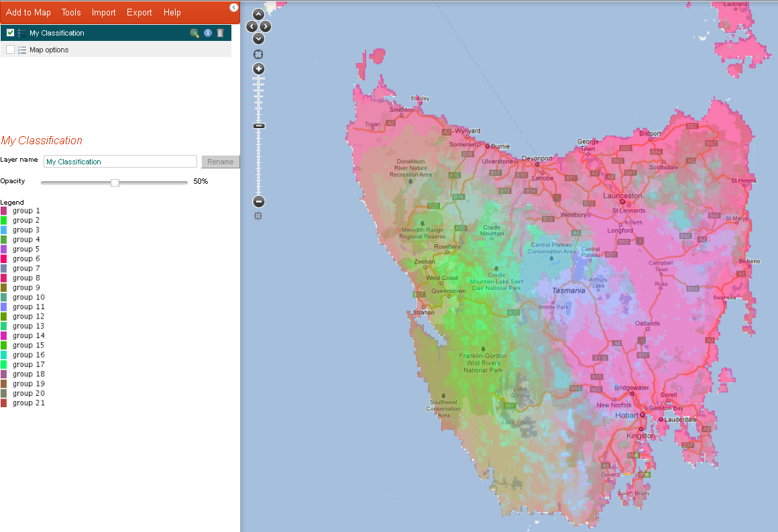Zoom to My Classification layer extent icon
The image size is (778, 532).
coord(194,34)
